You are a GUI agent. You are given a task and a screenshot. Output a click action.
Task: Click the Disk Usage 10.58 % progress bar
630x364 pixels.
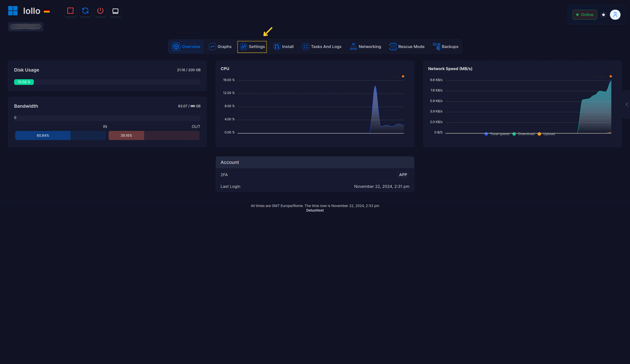24,82
